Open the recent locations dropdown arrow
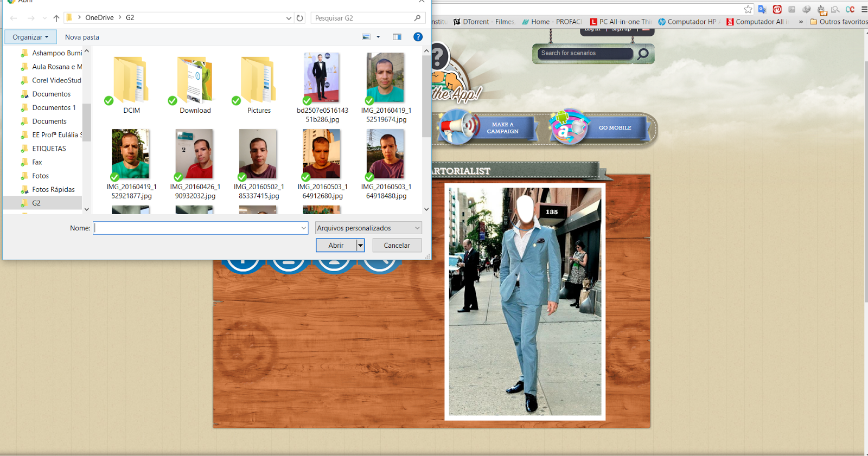Image resolution: width=868 pixels, height=456 pixels. [44, 18]
